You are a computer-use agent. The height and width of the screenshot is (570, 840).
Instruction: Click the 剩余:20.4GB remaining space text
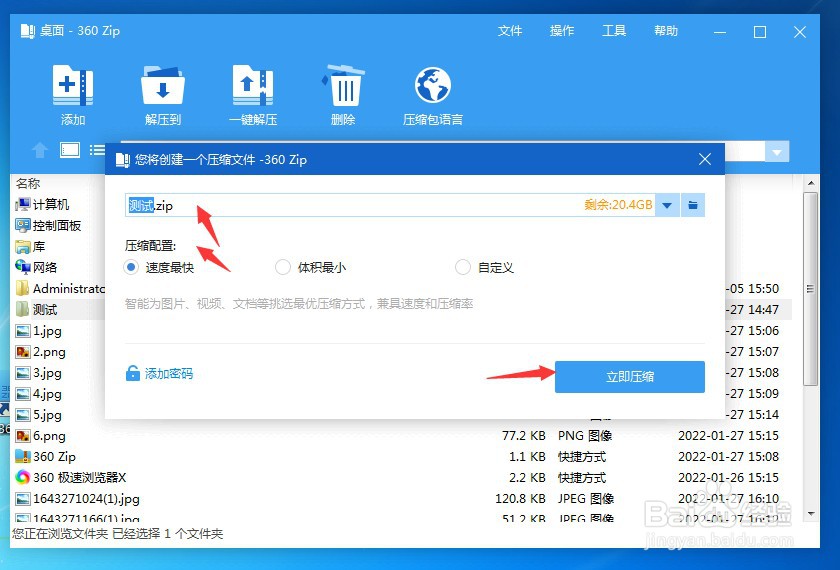pyautogui.click(x=618, y=205)
